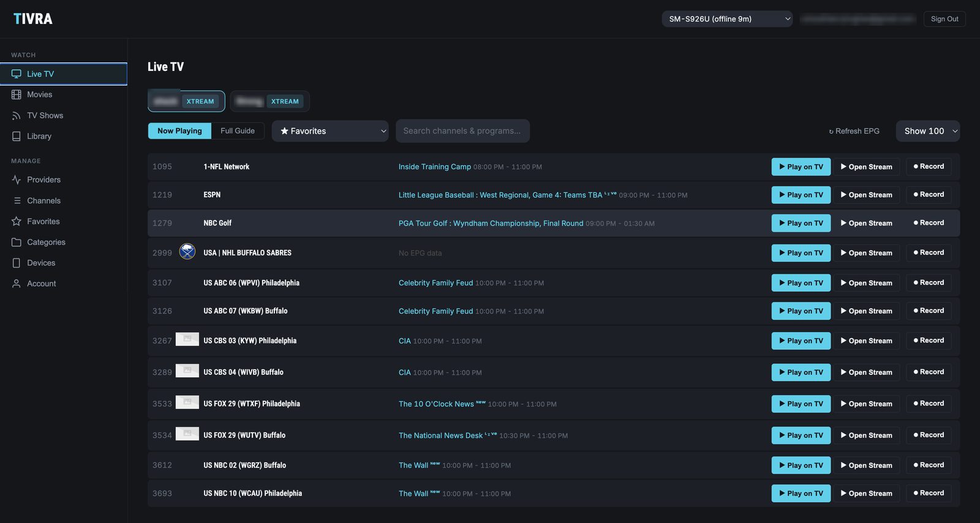Record the ESPN channel
The height and width of the screenshot is (523, 980).
(929, 195)
